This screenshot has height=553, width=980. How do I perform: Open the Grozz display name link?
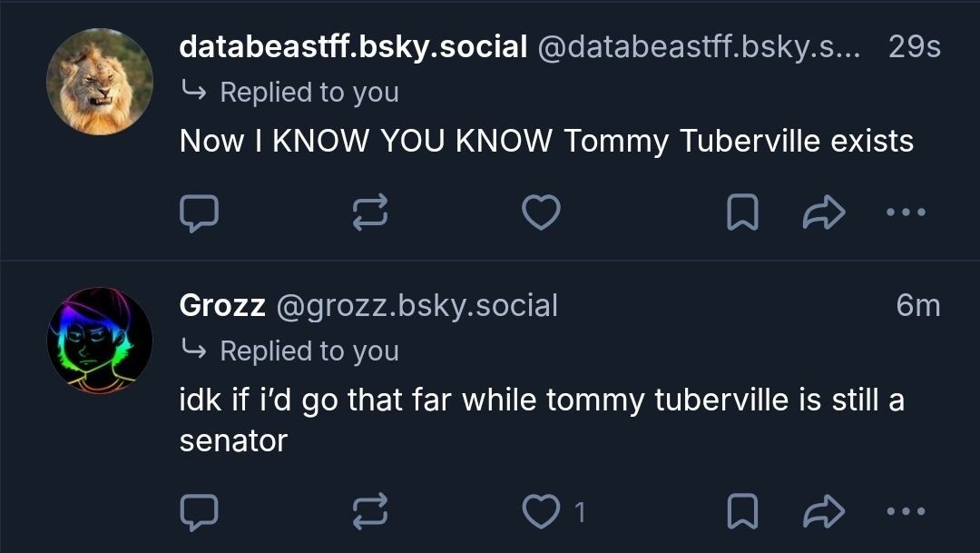pos(222,306)
